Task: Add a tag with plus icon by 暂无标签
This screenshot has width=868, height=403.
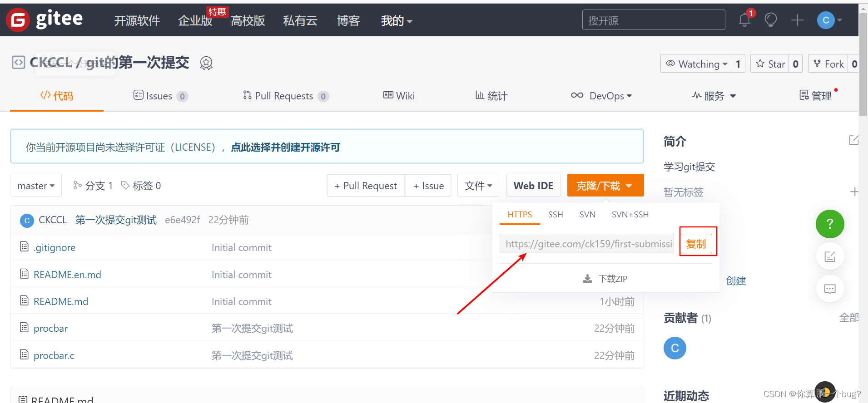Action: tap(854, 192)
